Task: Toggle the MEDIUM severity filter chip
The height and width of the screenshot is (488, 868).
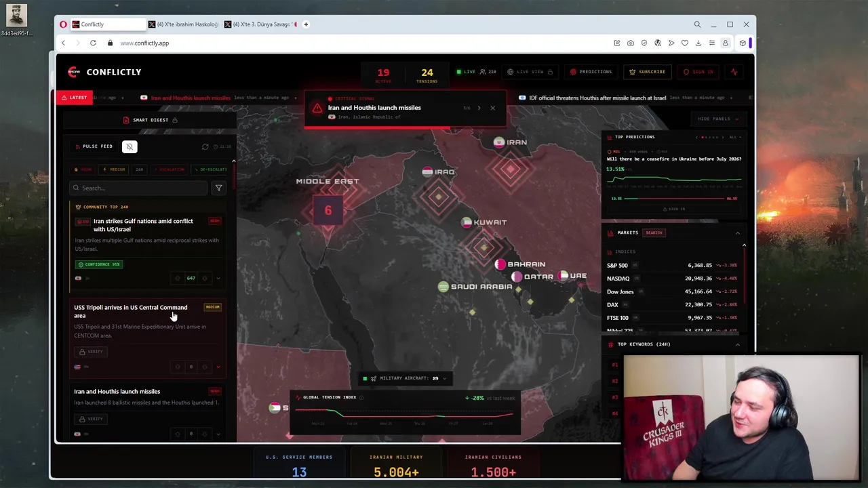Action: pyautogui.click(x=114, y=169)
